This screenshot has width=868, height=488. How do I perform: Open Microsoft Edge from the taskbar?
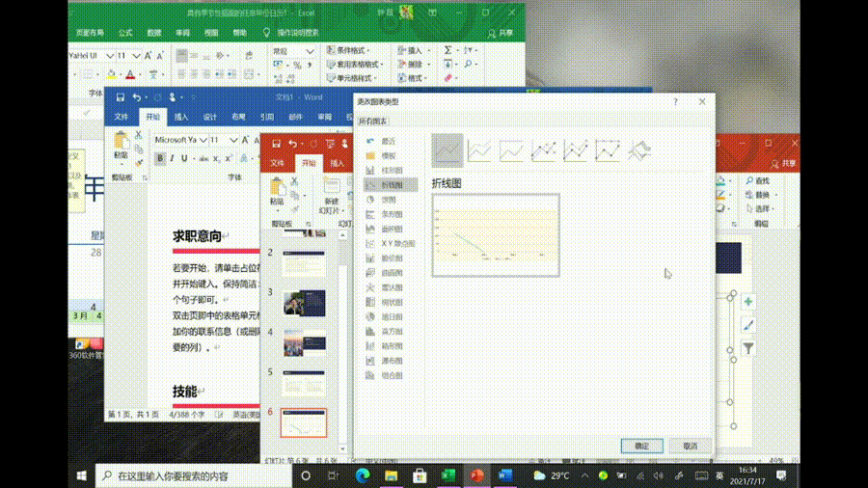pyautogui.click(x=363, y=475)
